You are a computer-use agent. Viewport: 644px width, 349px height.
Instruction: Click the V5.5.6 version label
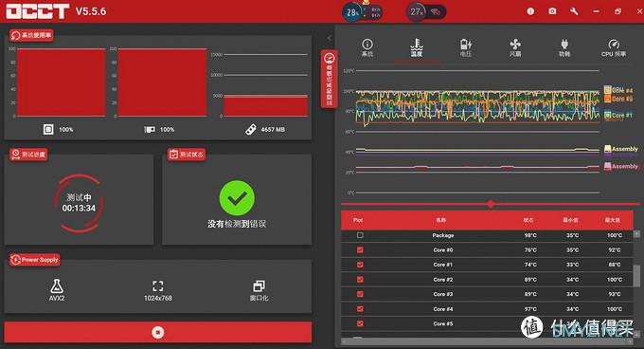coord(91,11)
